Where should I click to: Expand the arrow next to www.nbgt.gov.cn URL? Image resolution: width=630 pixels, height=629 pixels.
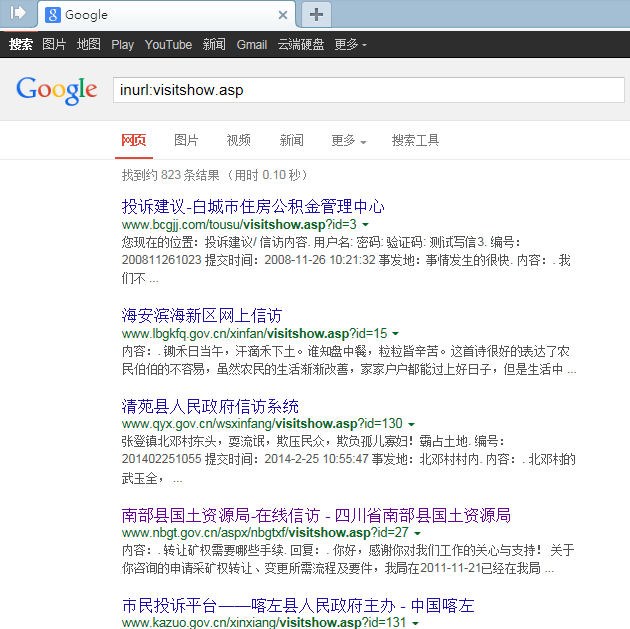coord(417,533)
